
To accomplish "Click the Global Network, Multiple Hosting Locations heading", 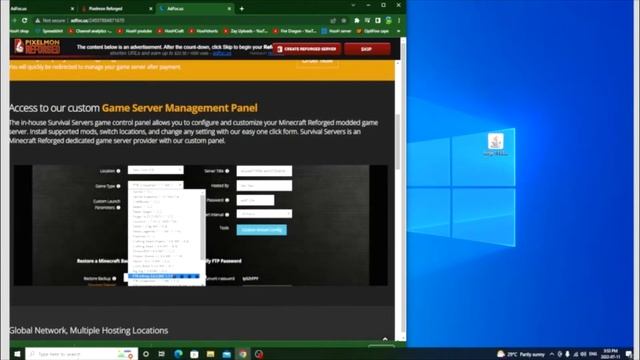I will [88, 330].
